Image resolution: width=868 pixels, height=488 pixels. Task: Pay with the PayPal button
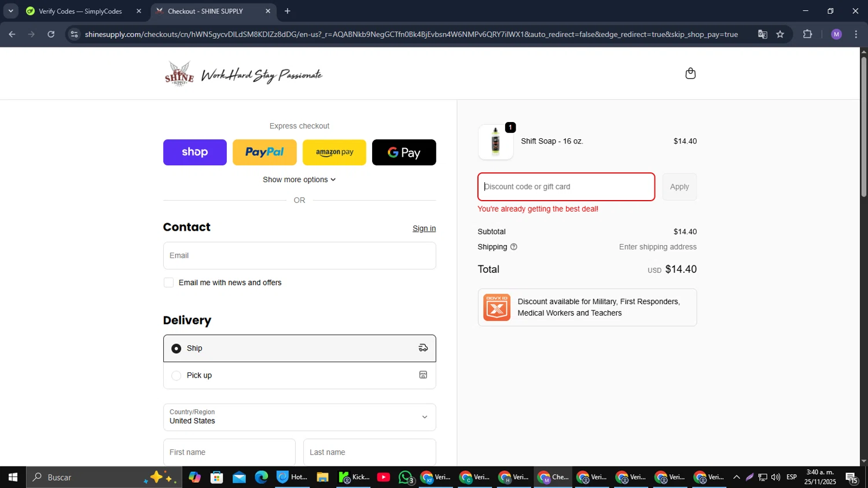(x=264, y=152)
